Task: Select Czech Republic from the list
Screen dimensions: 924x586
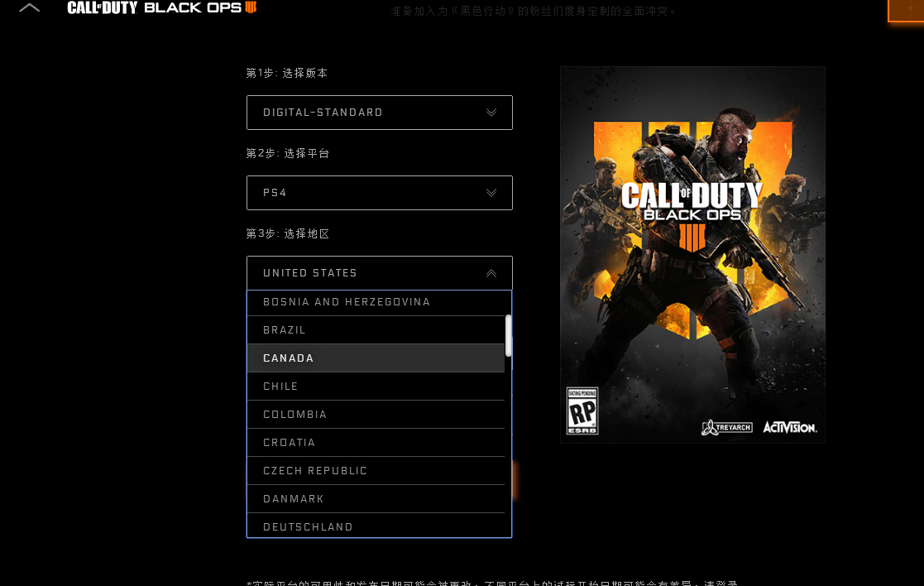Action: (x=376, y=471)
